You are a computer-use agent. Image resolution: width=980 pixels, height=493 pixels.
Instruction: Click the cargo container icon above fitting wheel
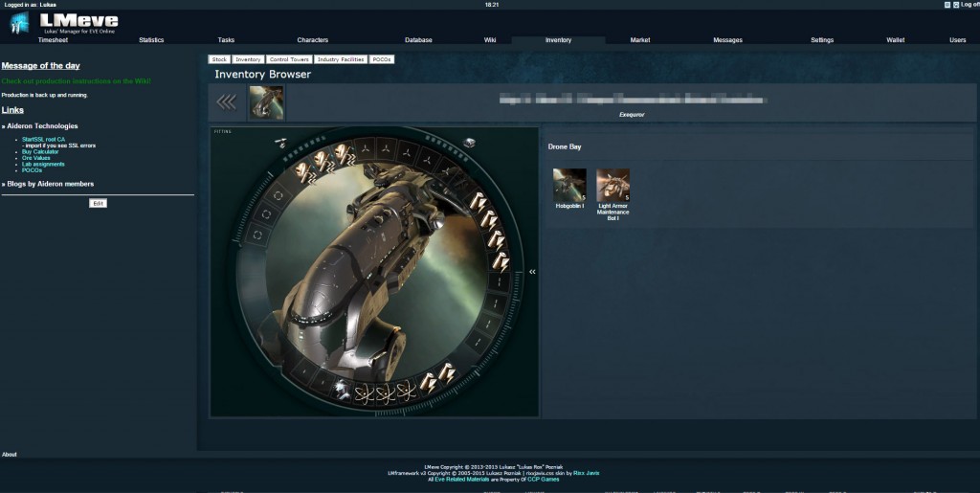pyautogui.click(x=469, y=143)
